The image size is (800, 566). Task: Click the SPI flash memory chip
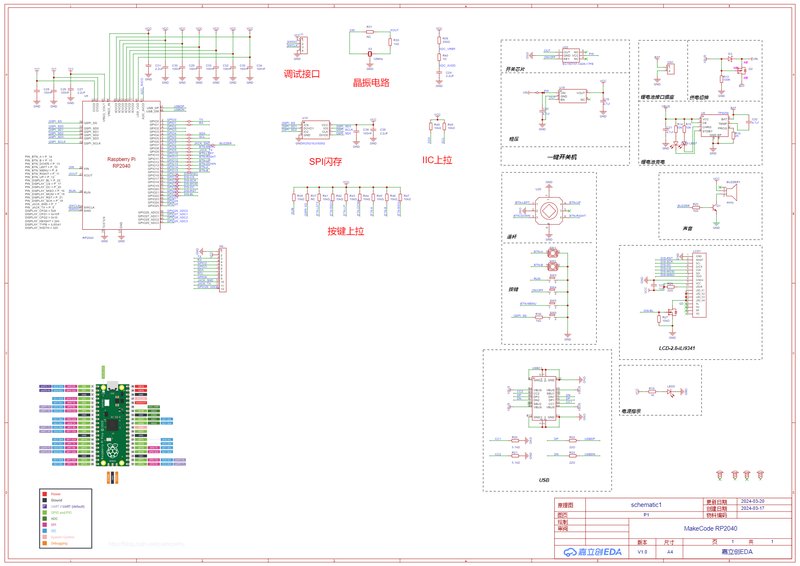pyautogui.click(x=316, y=129)
